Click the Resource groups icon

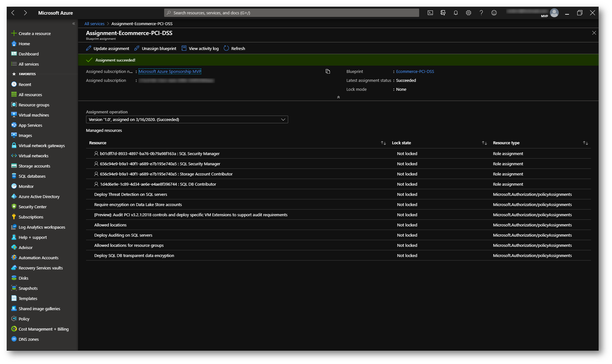click(14, 105)
